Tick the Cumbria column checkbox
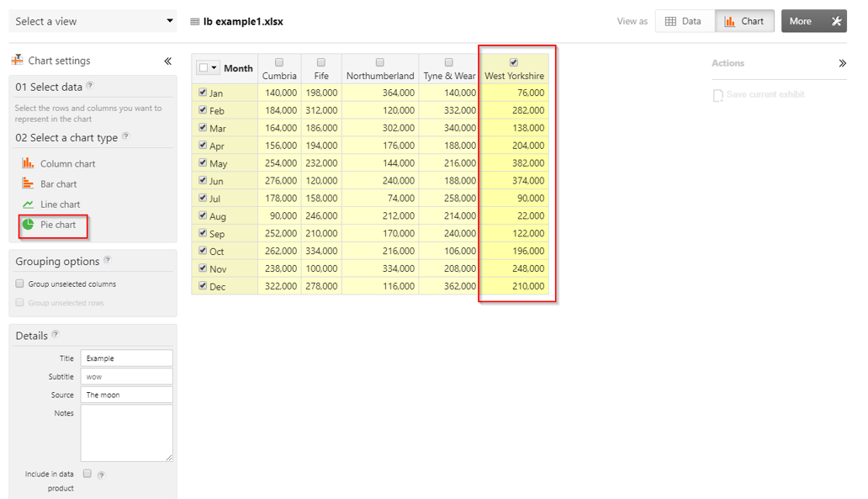This screenshot has width=868, height=499. 279,62
